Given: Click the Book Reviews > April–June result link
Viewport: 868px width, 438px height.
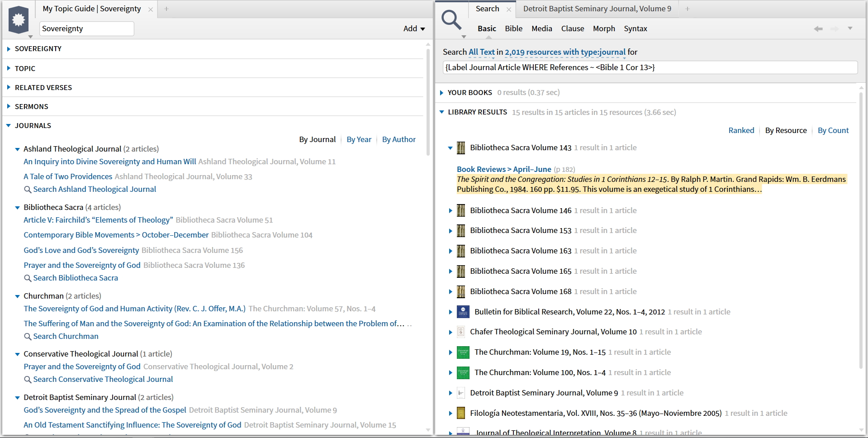Looking at the screenshot, I should tap(504, 169).
